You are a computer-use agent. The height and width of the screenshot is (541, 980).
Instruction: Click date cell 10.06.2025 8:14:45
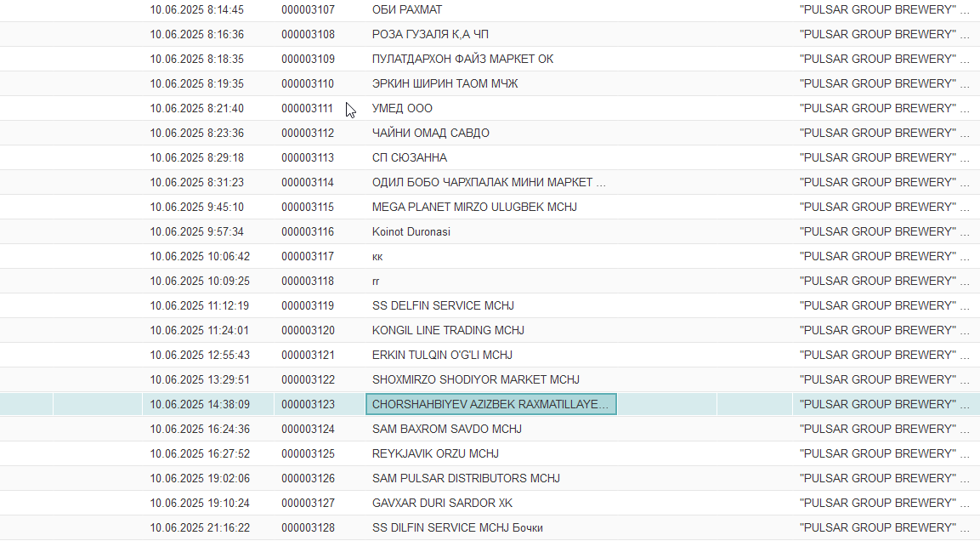[x=197, y=10]
